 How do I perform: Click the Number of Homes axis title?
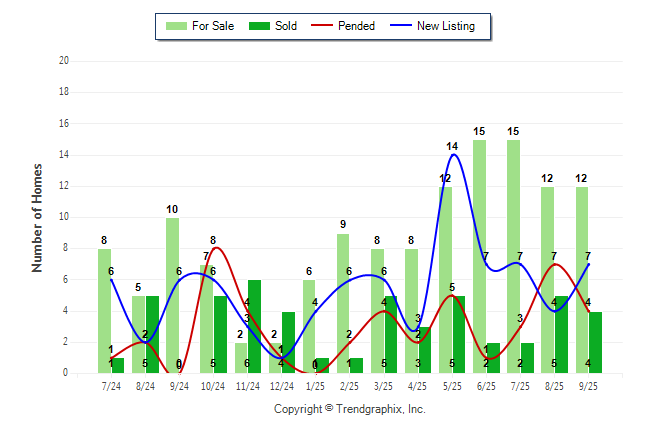(37, 217)
